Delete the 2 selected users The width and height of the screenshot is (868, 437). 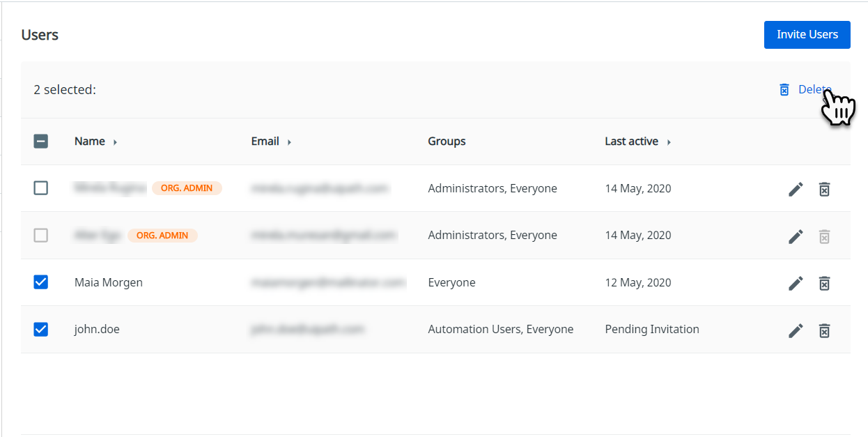805,89
